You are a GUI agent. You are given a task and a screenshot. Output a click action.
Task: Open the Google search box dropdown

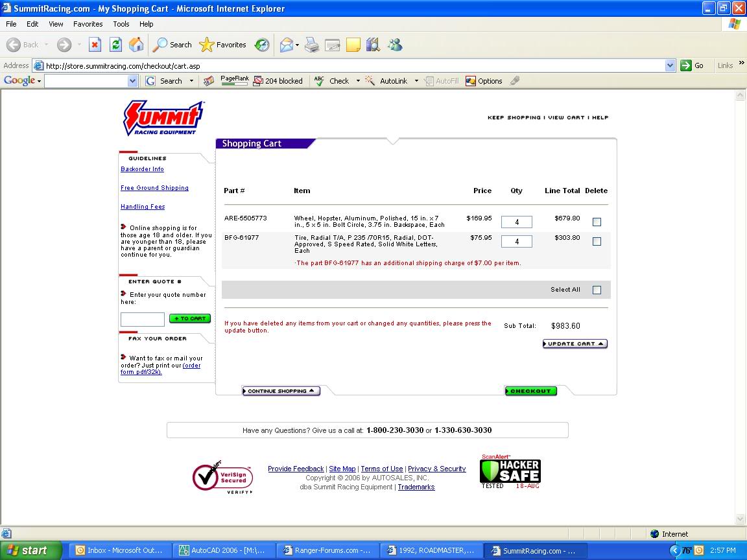(132, 82)
